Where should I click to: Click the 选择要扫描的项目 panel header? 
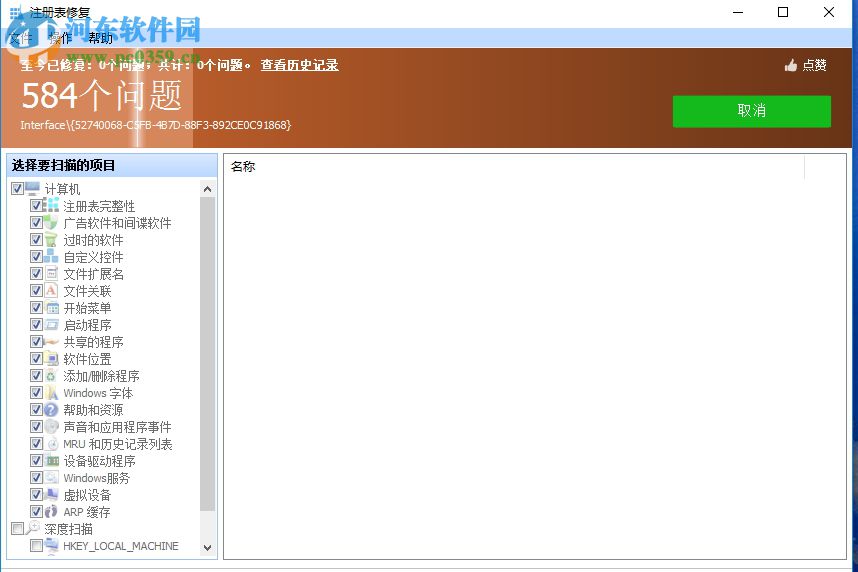point(112,165)
